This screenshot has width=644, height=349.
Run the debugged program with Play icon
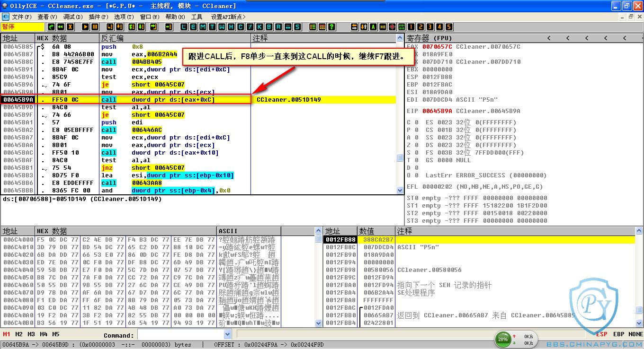pos(85,27)
